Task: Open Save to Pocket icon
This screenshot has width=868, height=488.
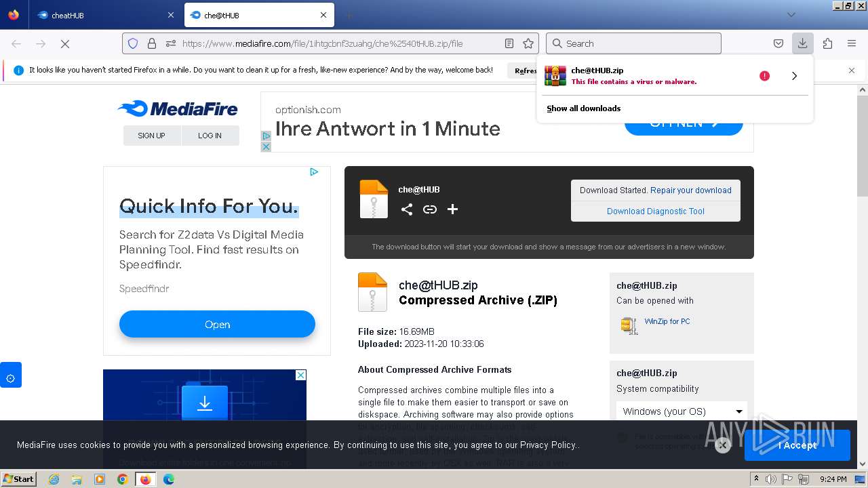Action: click(778, 43)
